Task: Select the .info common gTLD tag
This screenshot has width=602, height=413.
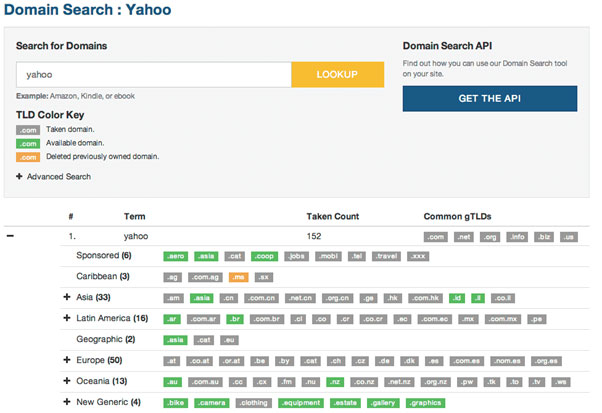Action: [x=517, y=237]
